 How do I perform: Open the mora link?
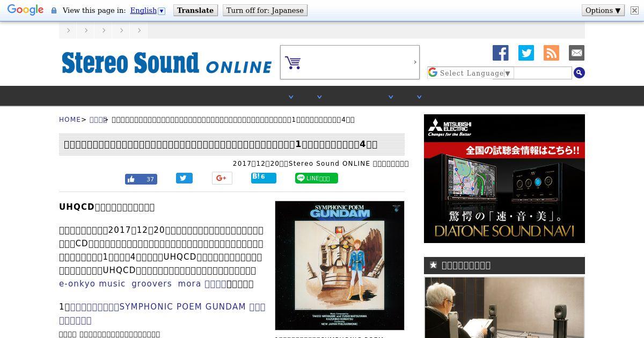coord(189,283)
